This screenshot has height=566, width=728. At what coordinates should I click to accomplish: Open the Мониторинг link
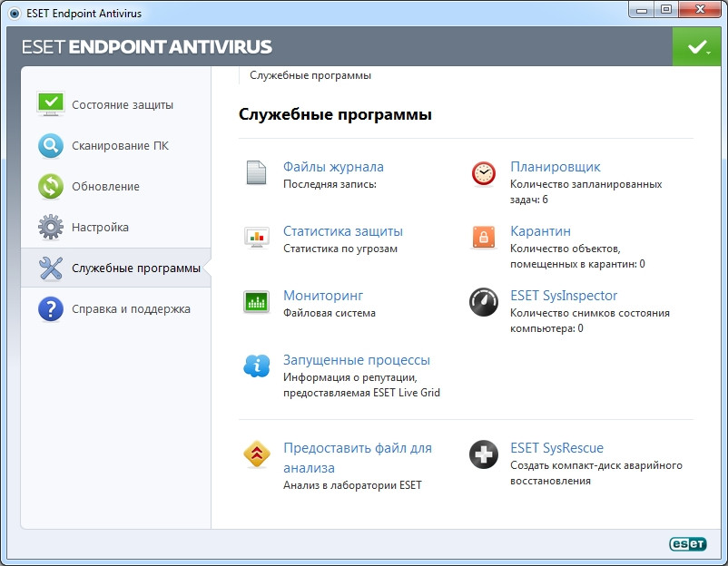click(323, 296)
